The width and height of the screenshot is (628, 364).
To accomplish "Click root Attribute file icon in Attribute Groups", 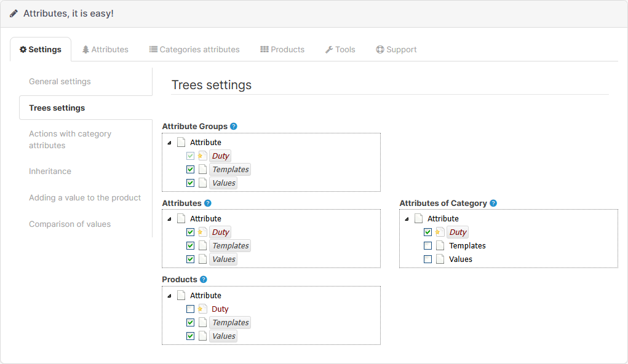I will 181,143.
